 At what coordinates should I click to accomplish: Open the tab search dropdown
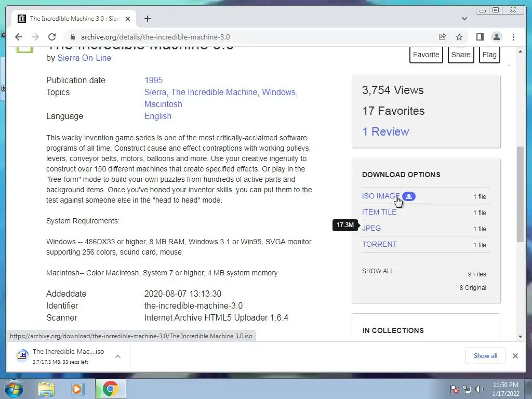464,19
